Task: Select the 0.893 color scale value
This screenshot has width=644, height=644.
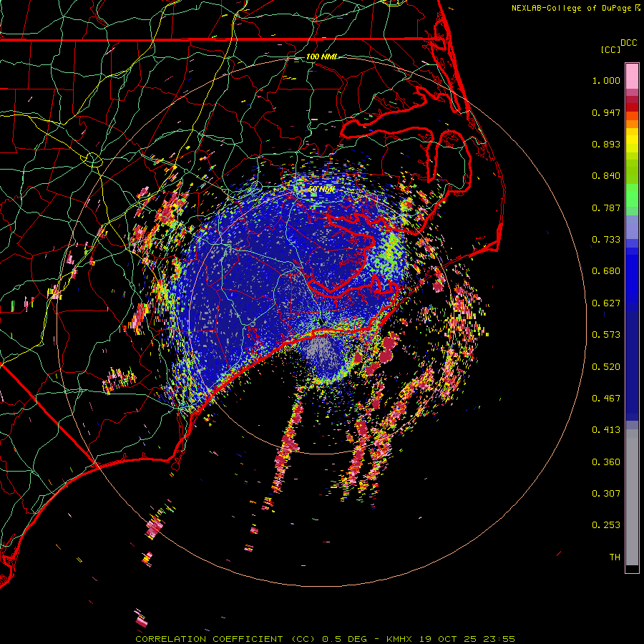Action: [606, 144]
